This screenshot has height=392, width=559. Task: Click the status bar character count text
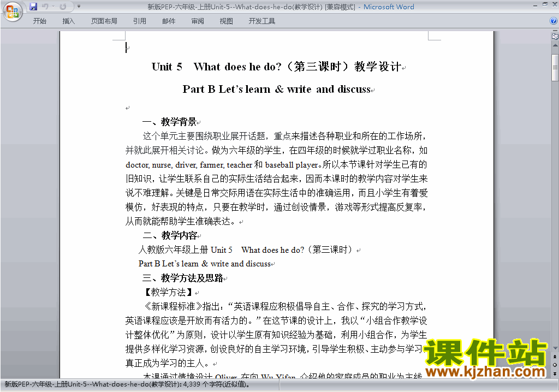tap(127, 384)
